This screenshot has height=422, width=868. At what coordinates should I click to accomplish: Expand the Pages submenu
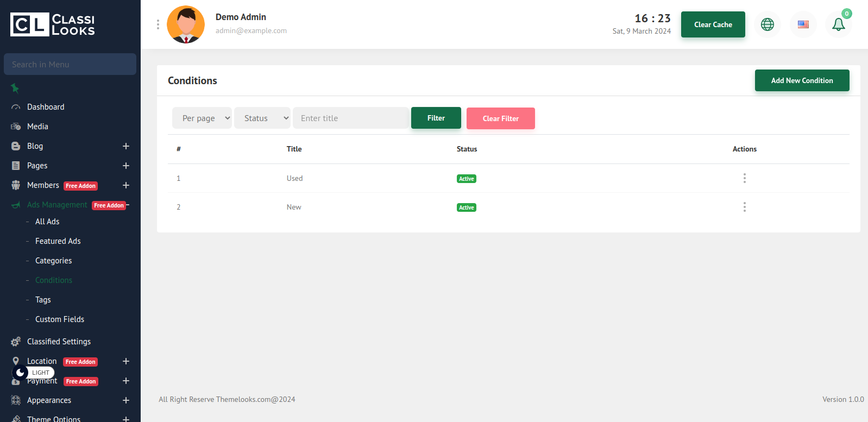pos(126,166)
